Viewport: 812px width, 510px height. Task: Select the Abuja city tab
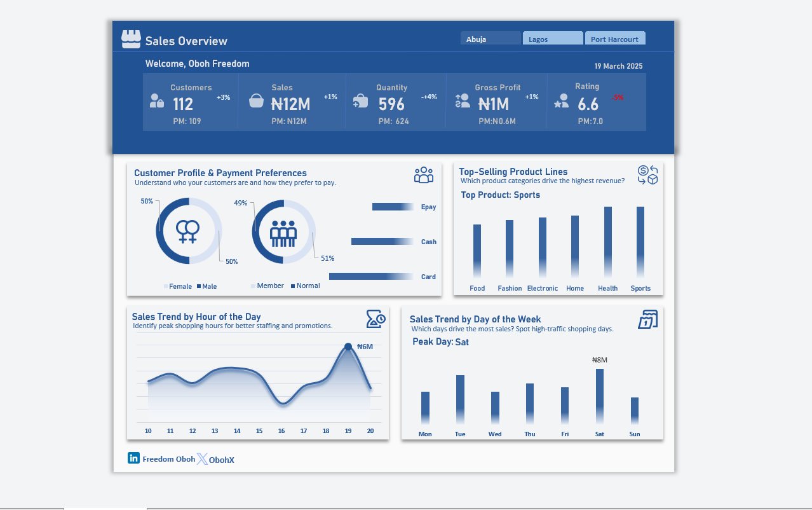coord(491,38)
